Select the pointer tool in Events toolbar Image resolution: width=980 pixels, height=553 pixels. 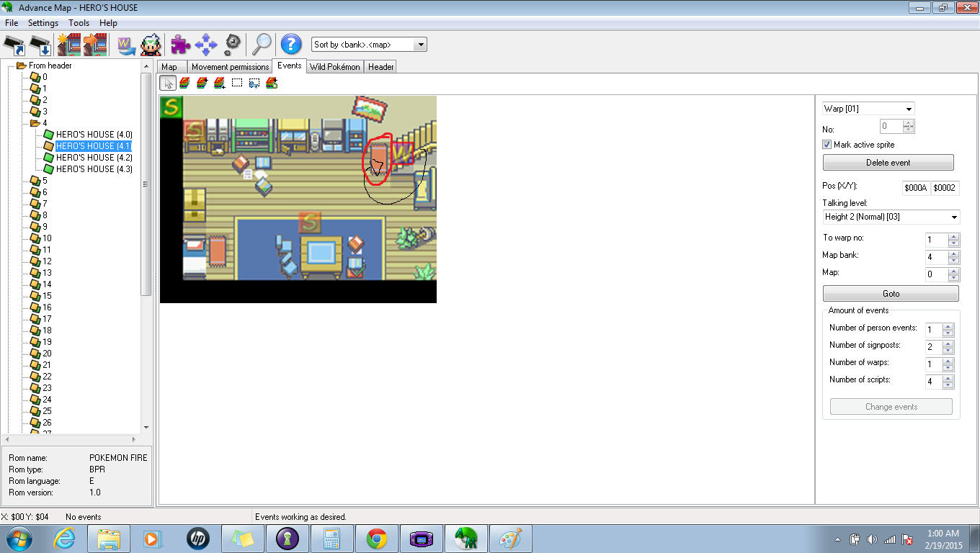tap(168, 83)
